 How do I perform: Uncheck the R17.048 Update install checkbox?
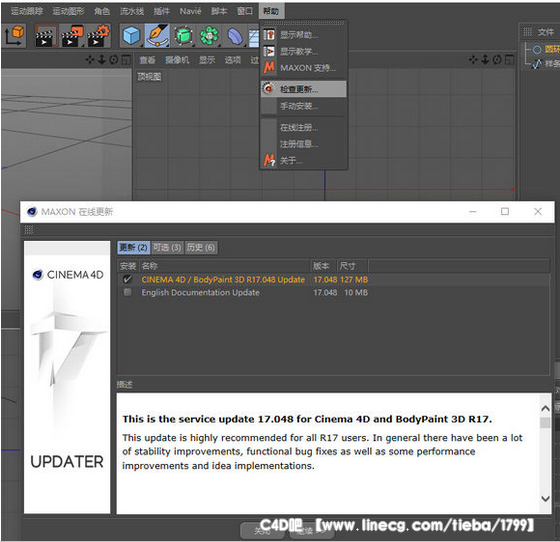click(128, 280)
